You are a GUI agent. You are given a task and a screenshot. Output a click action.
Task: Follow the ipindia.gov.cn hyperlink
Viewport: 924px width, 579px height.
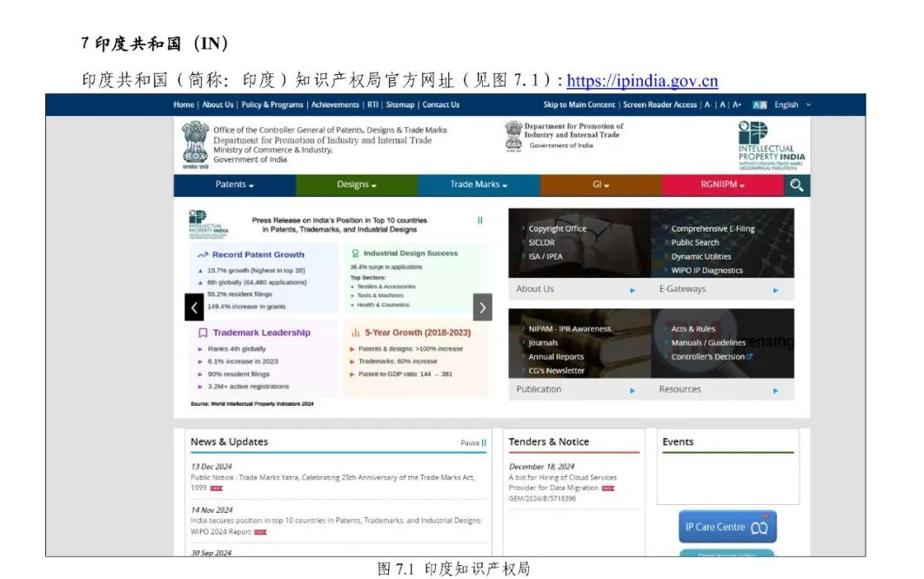[x=642, y=81]
